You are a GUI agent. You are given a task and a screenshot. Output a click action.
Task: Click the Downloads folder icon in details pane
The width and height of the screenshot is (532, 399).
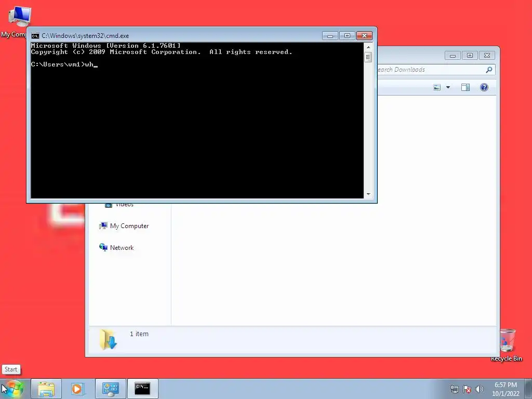[108, 339]
